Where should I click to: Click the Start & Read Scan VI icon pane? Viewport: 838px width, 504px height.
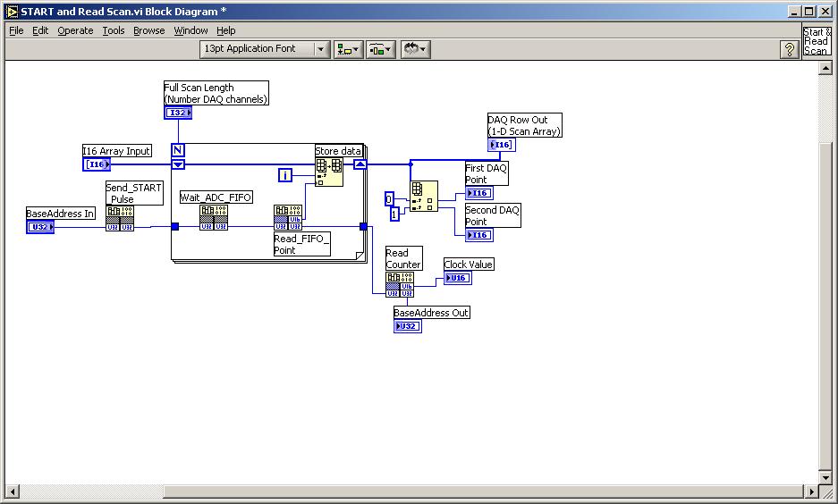point(816,43)
